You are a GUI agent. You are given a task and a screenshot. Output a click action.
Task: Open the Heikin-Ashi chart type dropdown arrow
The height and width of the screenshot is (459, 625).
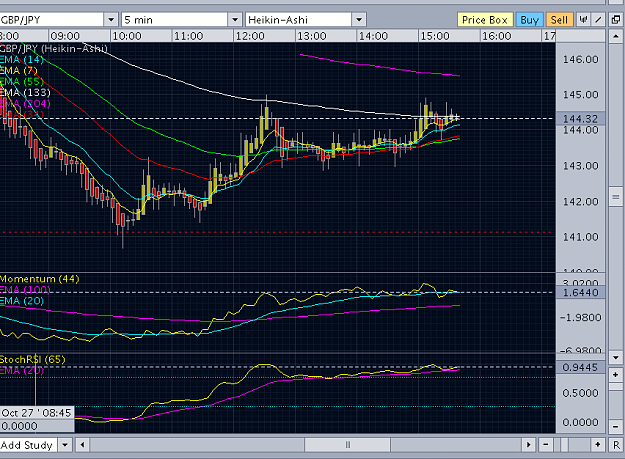(359, 20)
